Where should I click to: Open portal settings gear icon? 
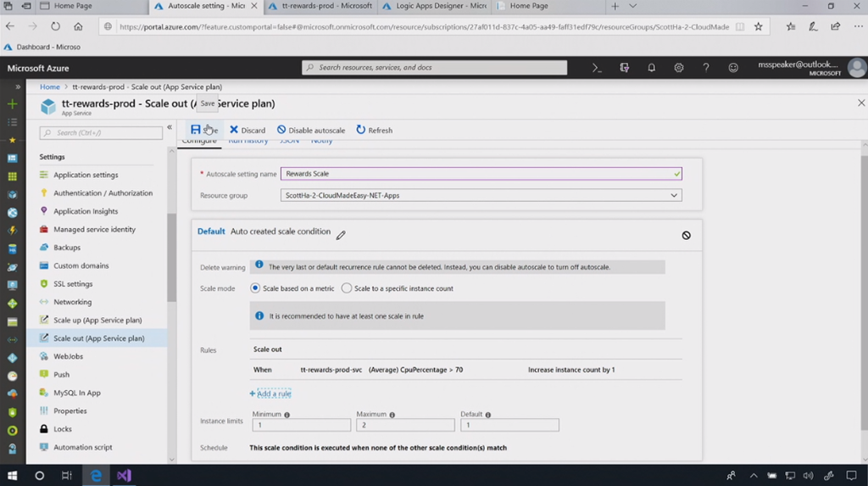tap(678, 68)
